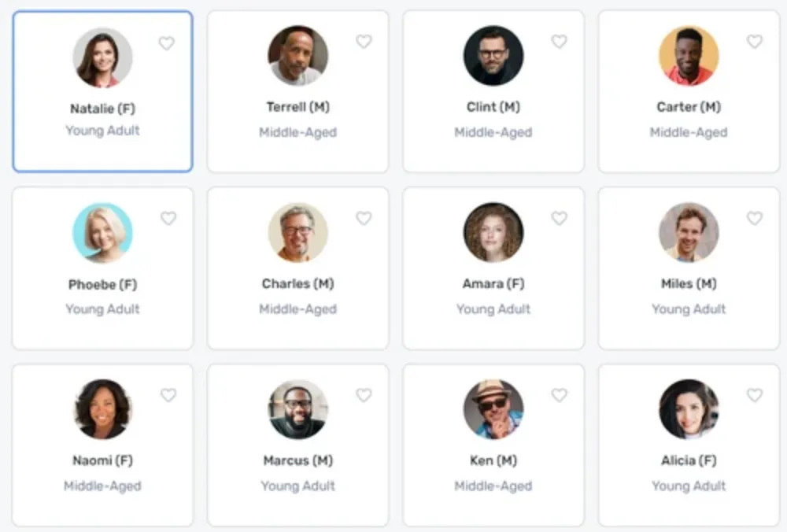Select the Amara (F) name label
Screen dimensions: 787x532
pyautogui.click(x=493, y=283)
